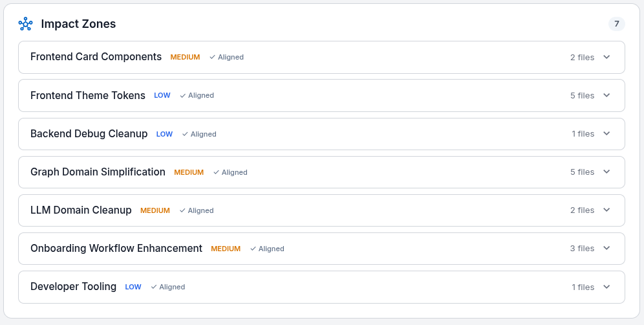644x325 pixels.
Task: Expand Graph Domain Simplification chevron
Action: click(x=606, y=172)
